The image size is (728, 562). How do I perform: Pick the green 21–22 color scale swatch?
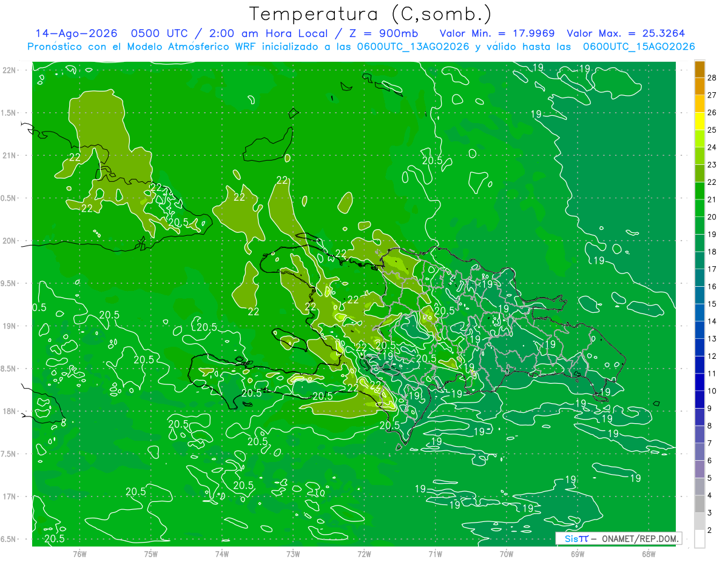699,190
